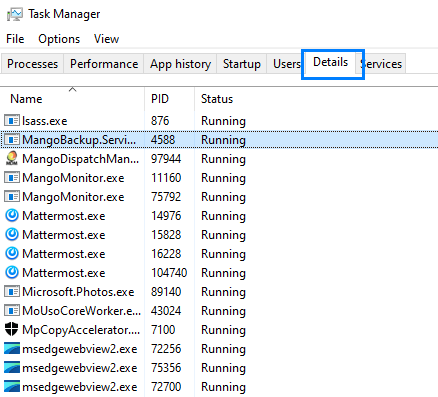Open the Options menu
This screenshot has height=397, width=438.
point(59,39)
